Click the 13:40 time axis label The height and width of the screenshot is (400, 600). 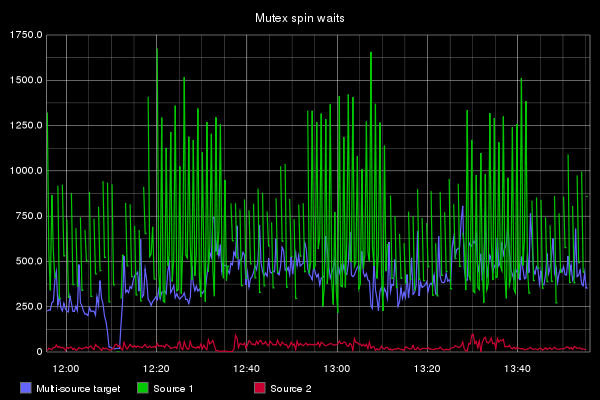pos(518,368)
